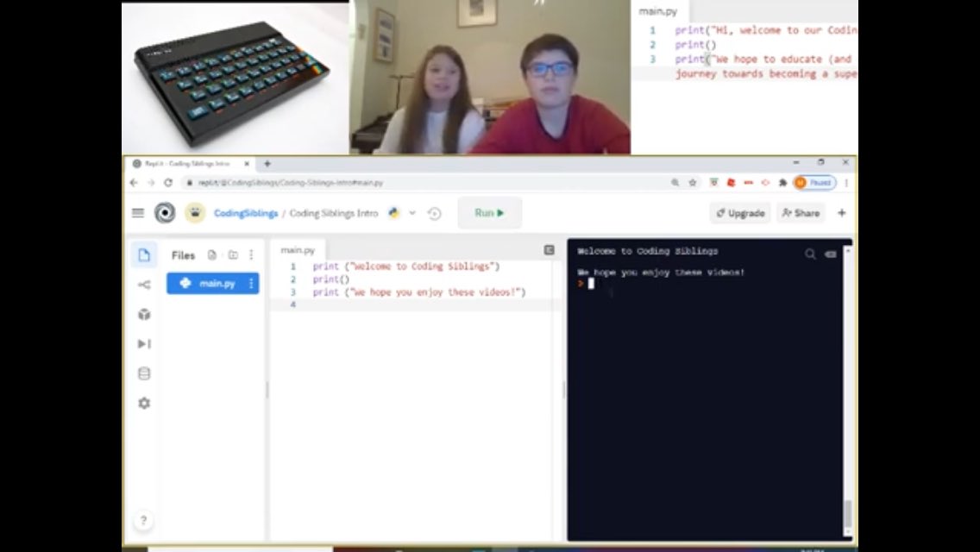
Task: Close the Repl.it browser tab
Action: point(247,164)
